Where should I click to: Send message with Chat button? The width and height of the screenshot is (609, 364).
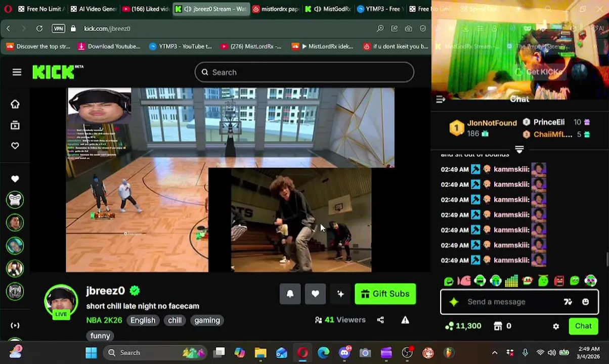pos(583,327)
